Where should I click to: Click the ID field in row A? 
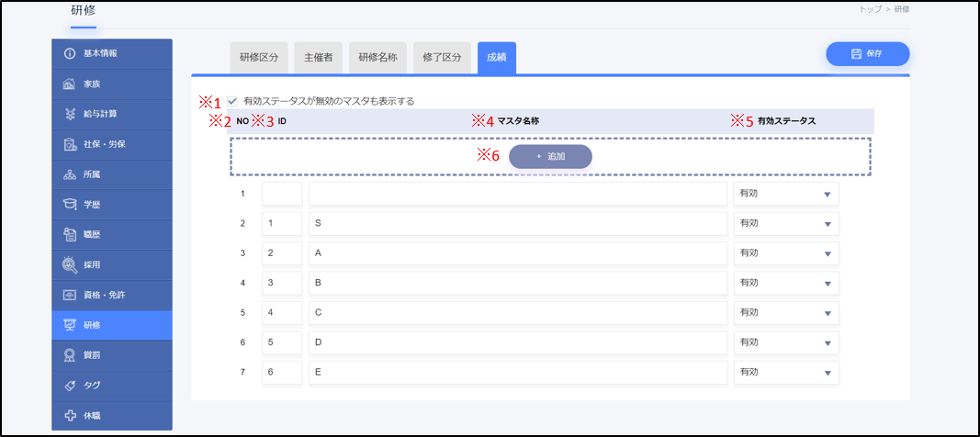(283, 253)
